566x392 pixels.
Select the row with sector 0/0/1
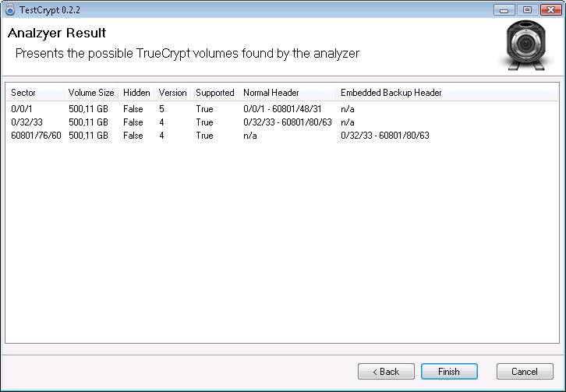pyautogui.click(x=281, y=109)
